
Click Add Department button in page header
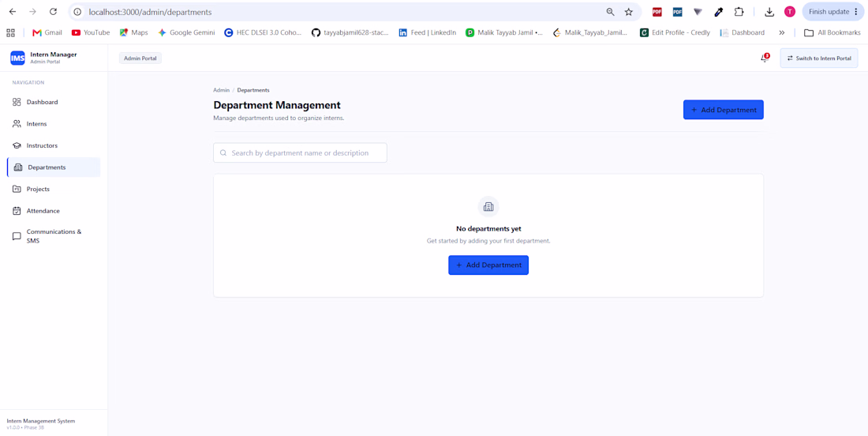tap(723, 110)
